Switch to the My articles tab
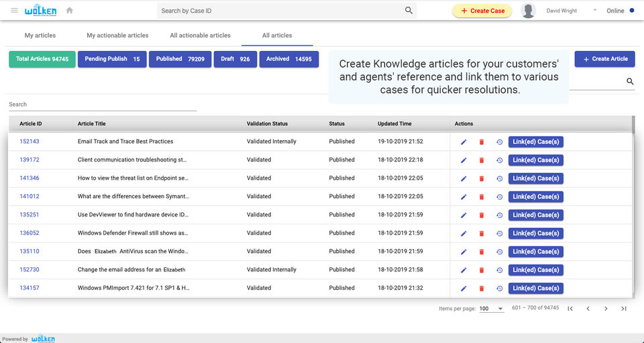The height and width of the screenshot is (343, 644). click(x=40, y=36)
